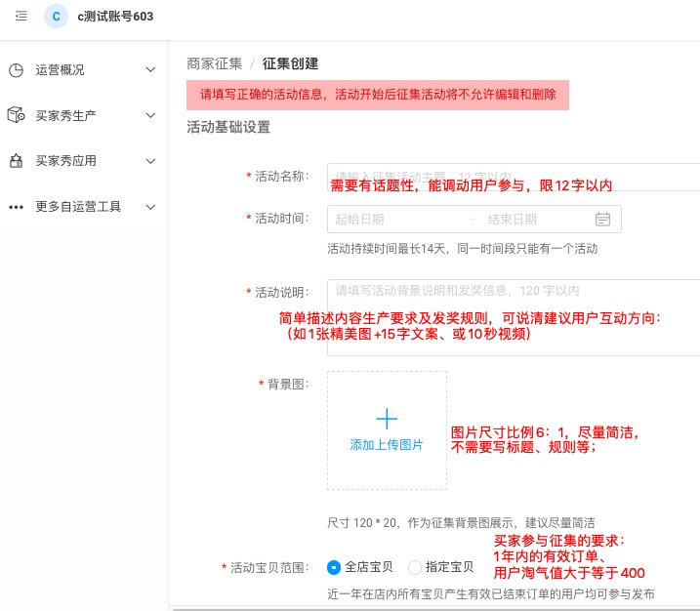The width and height of the screenshot is (700, 611).
Task: Focus the 活动名称 input field
Action: click(x=514, y=177)
